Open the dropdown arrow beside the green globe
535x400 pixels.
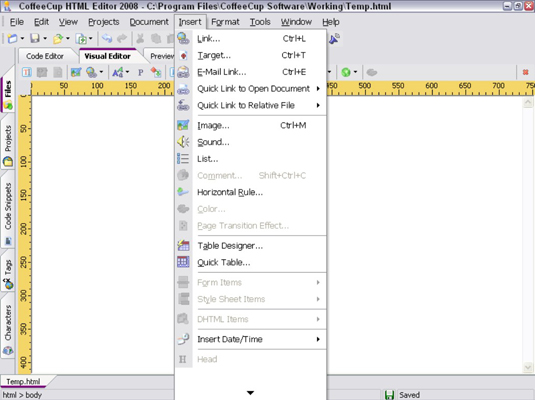coord(355,72)
